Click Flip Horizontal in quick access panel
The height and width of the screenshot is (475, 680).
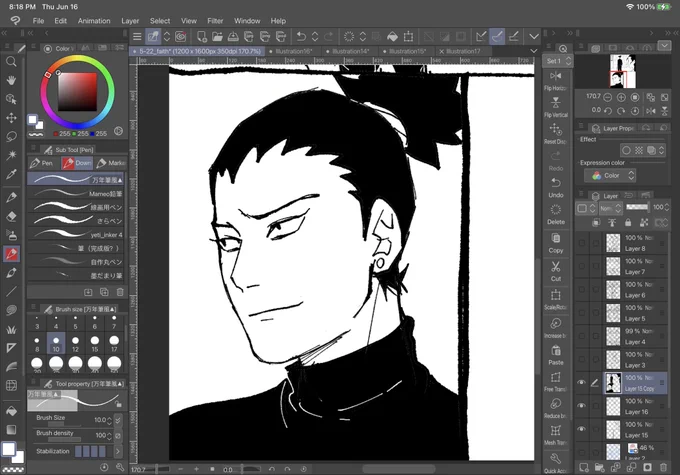click(556, 80)
